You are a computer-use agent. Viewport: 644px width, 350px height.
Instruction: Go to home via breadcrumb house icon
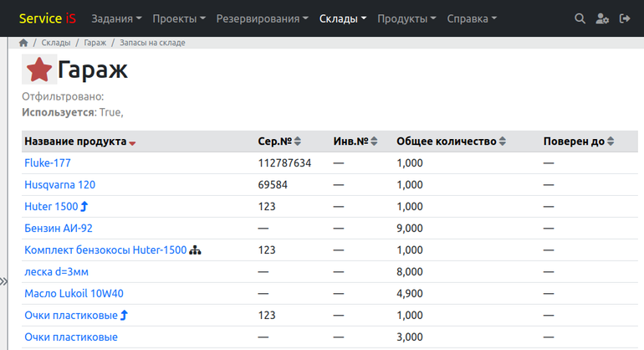click(23, 43)
